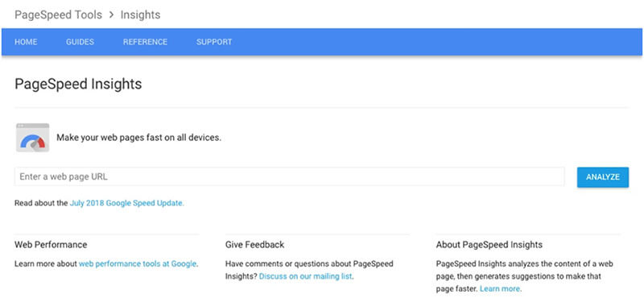Click the PageSpeed speedometer gauge icon
Screen dimensions: 644x298
32,138
